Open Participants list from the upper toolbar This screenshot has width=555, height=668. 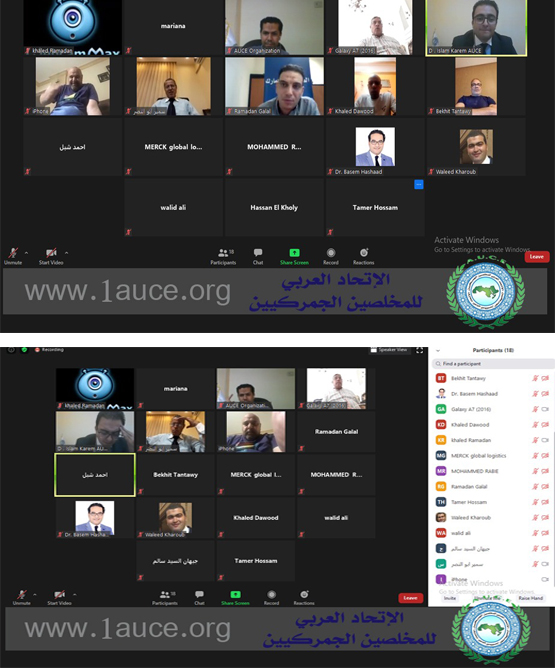point(224,256)
